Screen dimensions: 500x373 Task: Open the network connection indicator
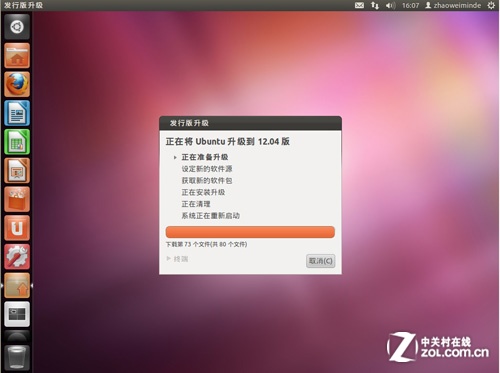pyautogui.click(x=375, y=5)
